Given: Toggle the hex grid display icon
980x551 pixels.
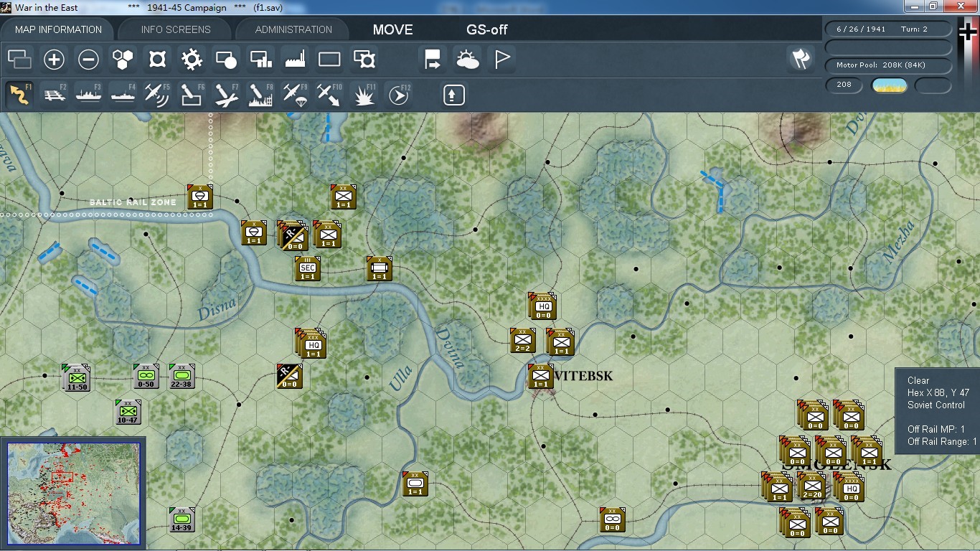Looking at the screenshot, I should pyautogui.click(x=123, y=60).
